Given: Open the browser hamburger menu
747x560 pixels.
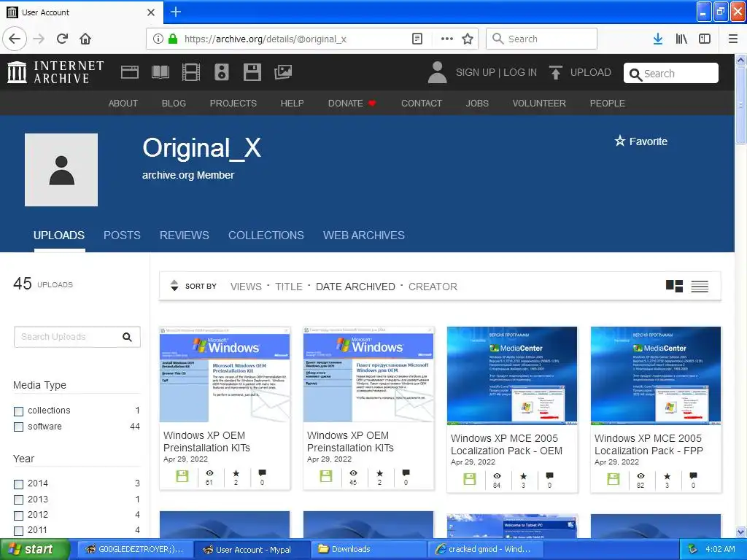Looking at the screenshot, I should pyautogui.click(x=732, y=39).
